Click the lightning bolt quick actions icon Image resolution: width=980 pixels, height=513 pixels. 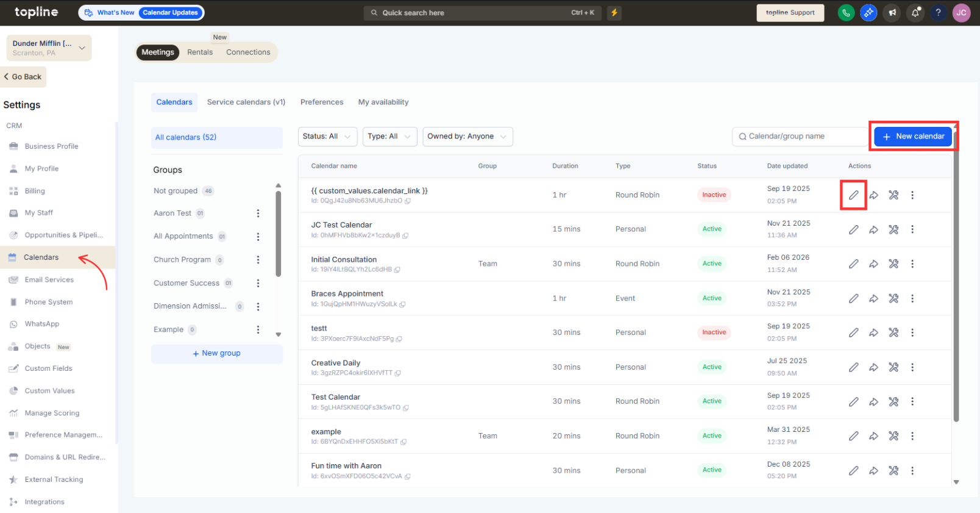[x=614, y=13]
